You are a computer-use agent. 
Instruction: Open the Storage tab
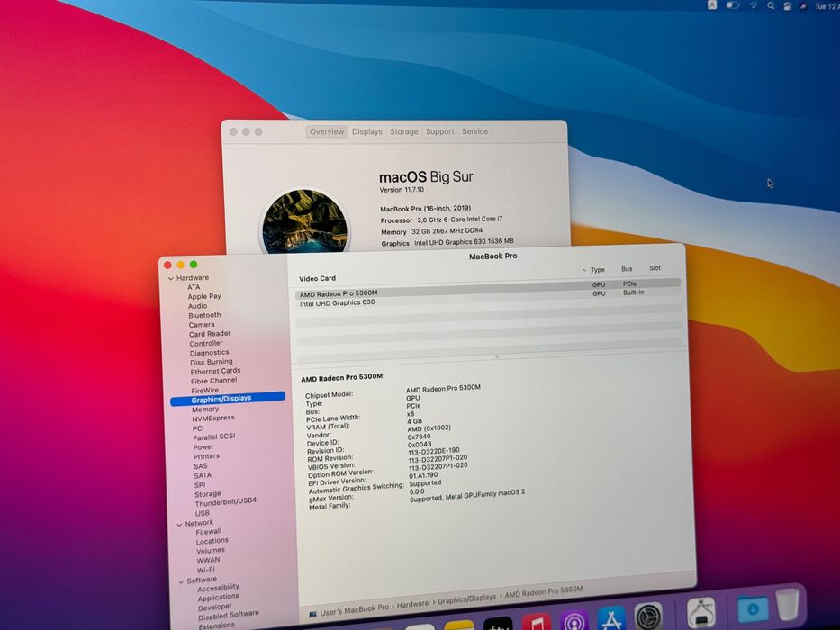[x=404, y=131]
